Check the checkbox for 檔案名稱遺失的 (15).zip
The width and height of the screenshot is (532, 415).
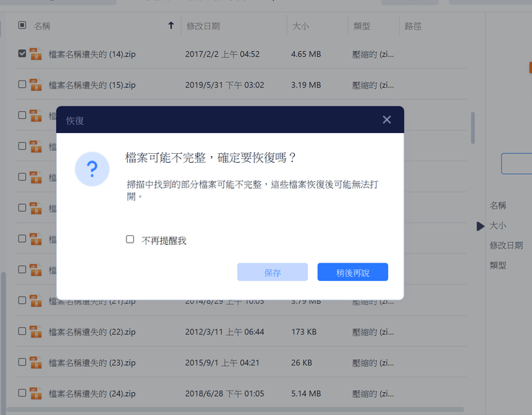tap(22, 84)
